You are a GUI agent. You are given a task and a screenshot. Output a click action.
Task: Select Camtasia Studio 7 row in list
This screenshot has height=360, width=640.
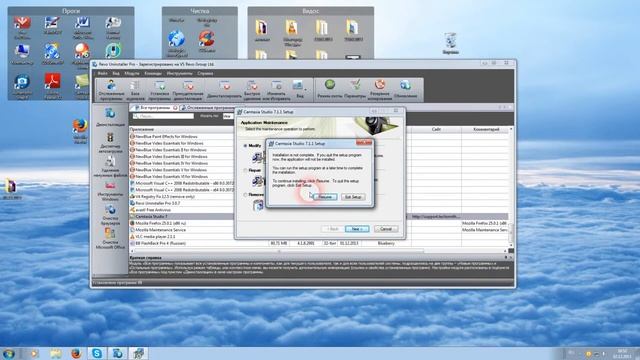pyautogui.click(x=182, y=216)
